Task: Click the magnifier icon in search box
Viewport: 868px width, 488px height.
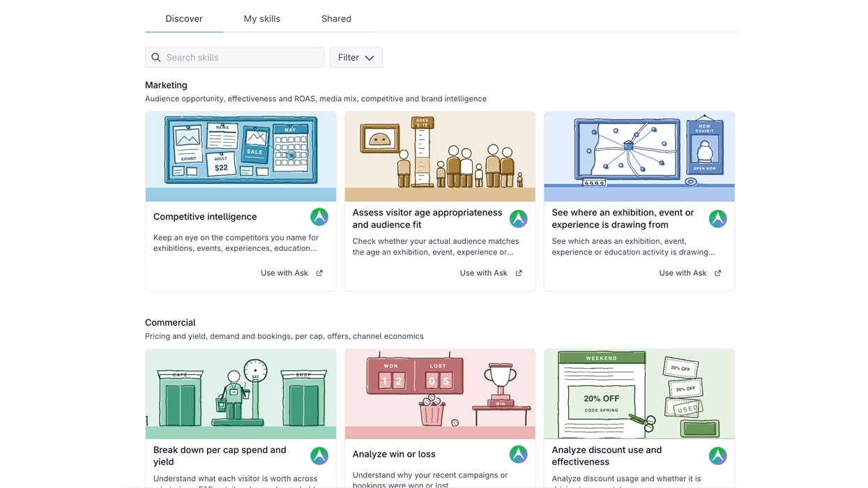Action: (156, 57)
